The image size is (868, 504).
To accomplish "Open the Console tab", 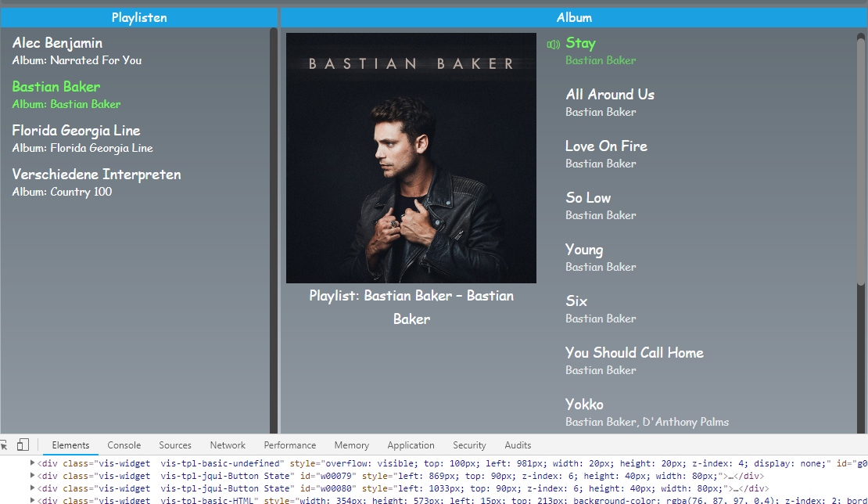I will (x=124, y=445).
